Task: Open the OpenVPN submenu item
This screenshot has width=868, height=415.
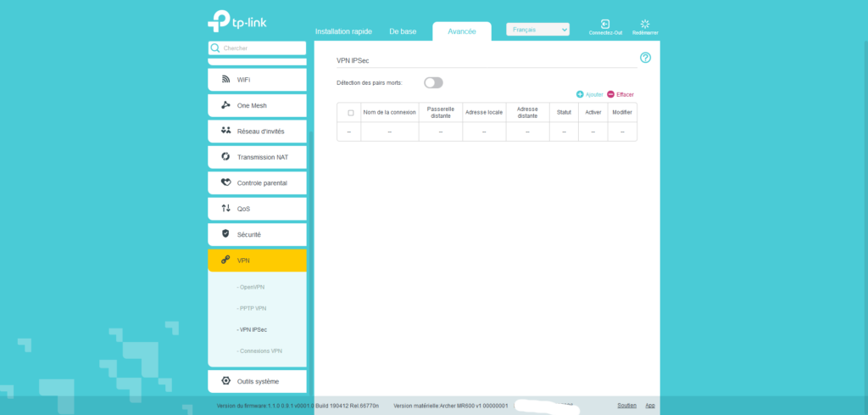Action: pos(252,287)
